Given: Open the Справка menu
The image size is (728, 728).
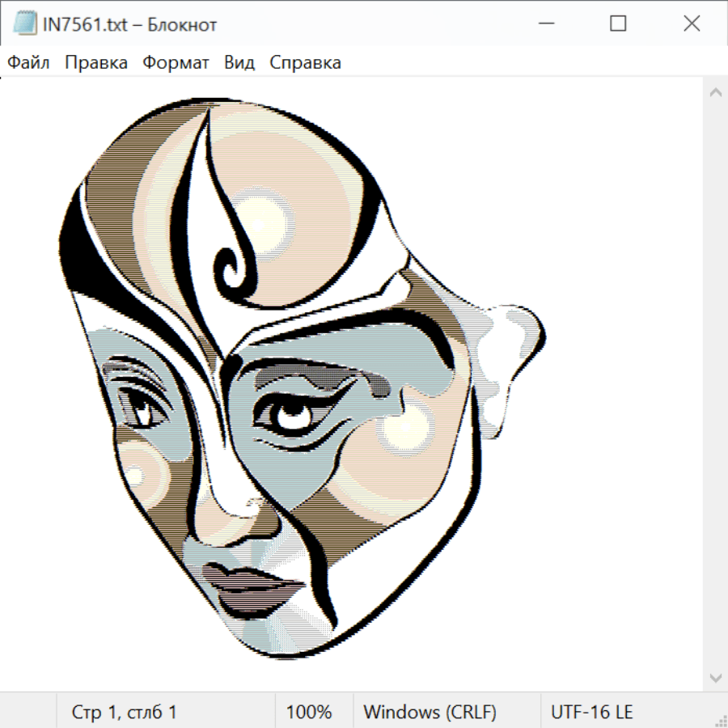Looking at the screenshot, I should coord(305,63).
